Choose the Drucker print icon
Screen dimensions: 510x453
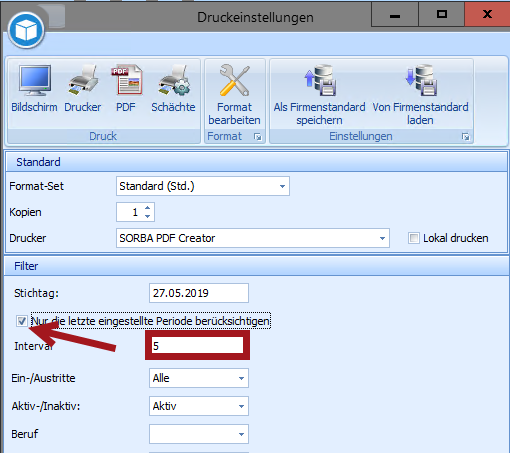pos(83,80)
